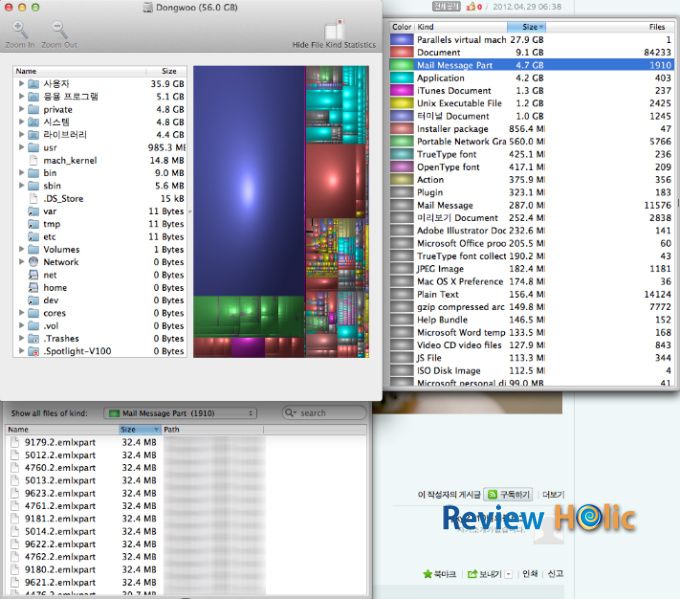Click the var alias folder icon
680x599 pixels.
(x=33, y=211)
